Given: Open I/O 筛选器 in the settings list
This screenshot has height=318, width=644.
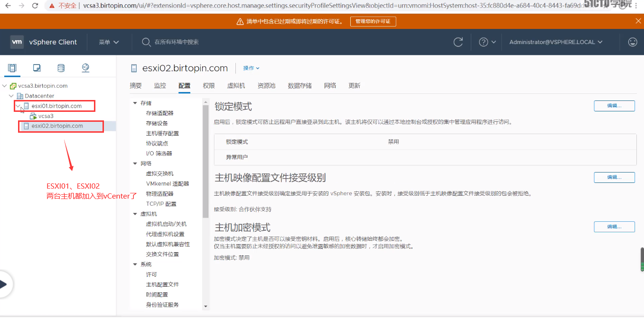Looking at the screenshot, I should 159,154.
